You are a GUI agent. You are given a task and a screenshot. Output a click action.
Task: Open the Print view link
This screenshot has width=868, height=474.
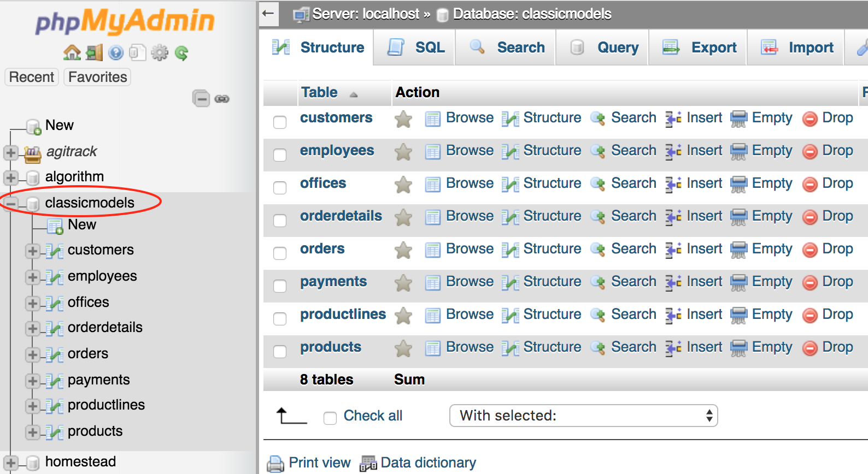(x=319, y=463)
